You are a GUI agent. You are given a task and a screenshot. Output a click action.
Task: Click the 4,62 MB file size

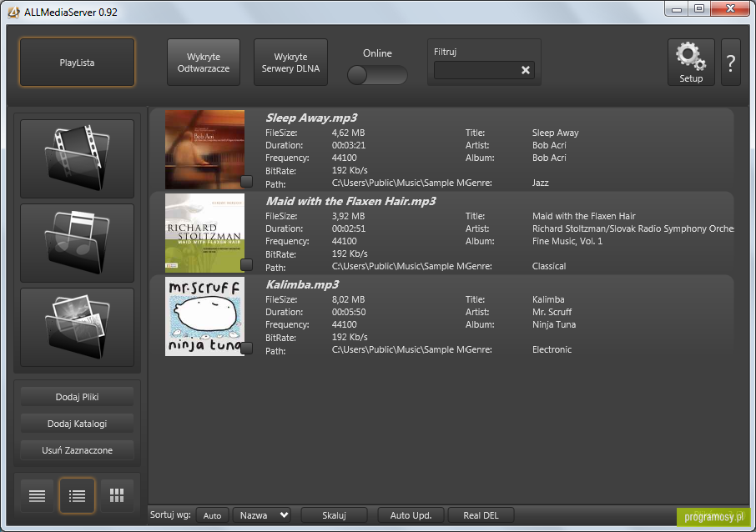point(348,133)
